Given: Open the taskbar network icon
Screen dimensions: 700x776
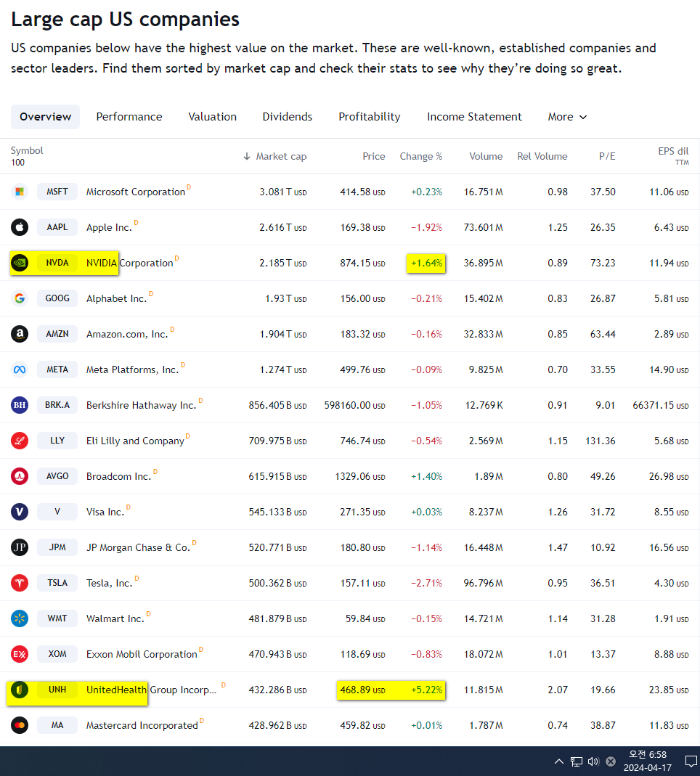Looking at the screenshot, I should [x=577, y=761].
